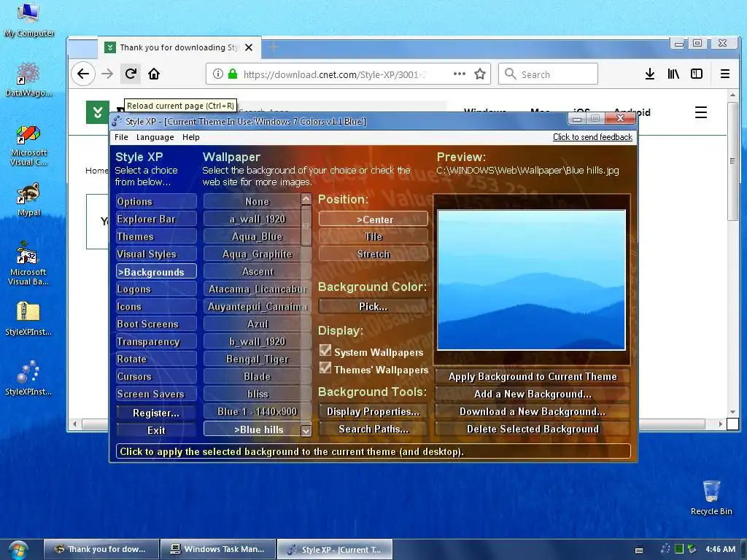This screenshot has width=747, height=560.
Task: Open the Cursors section
Action: point(156,377)
